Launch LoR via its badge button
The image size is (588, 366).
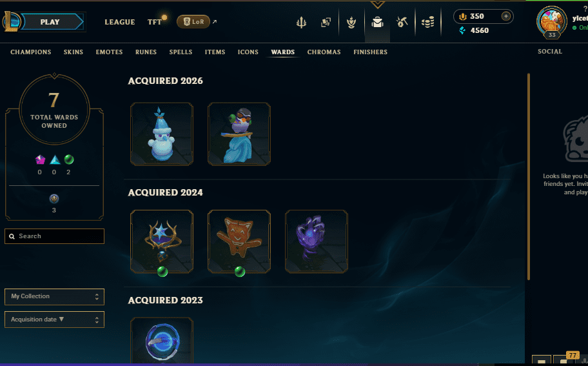193,22
